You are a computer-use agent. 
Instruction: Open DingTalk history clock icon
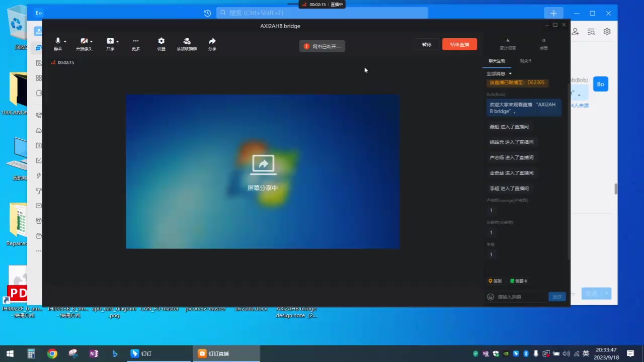[207, 13]
